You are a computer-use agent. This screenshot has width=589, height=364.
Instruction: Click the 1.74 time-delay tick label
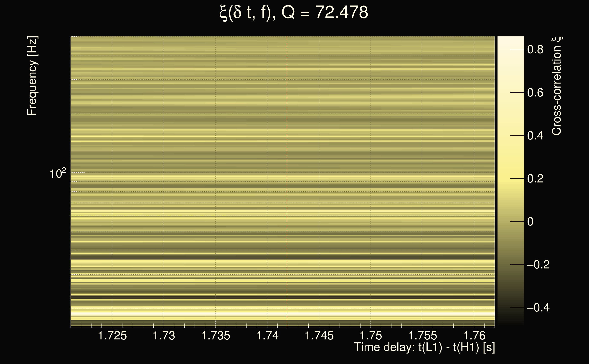267,336
